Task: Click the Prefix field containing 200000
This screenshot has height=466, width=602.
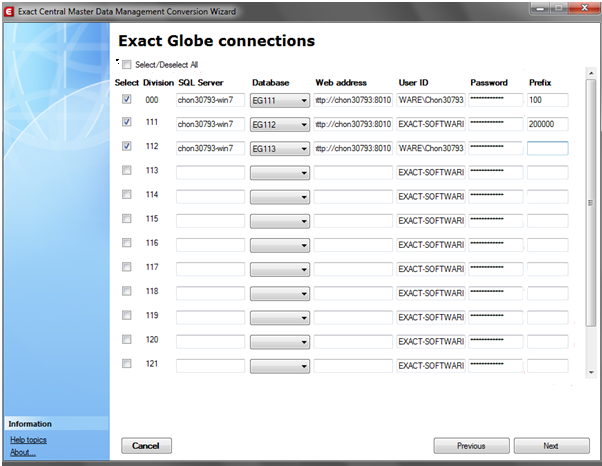Action: point(547,124)
